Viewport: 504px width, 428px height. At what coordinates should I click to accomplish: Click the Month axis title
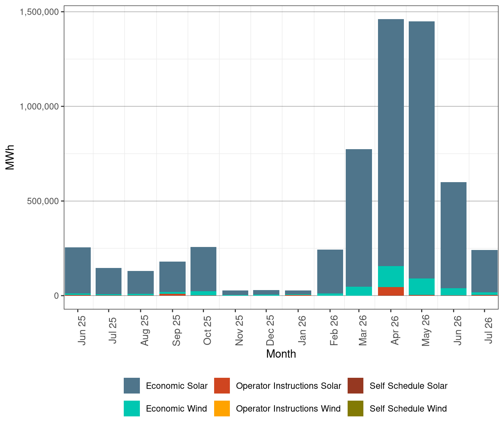click(x=281, y=354)
